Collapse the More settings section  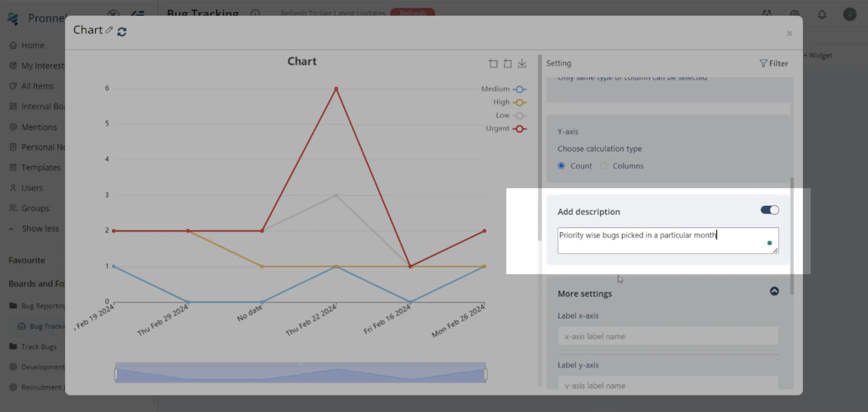point(774,291)
